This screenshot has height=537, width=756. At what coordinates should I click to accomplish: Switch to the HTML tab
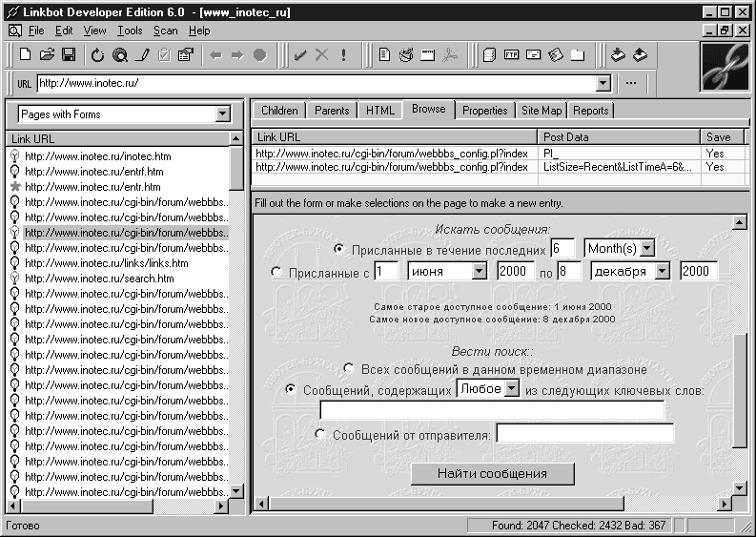(x=380, y=111)
